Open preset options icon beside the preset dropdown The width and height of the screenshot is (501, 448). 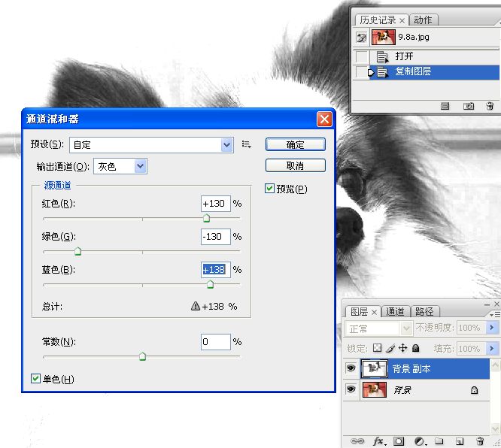246,144
